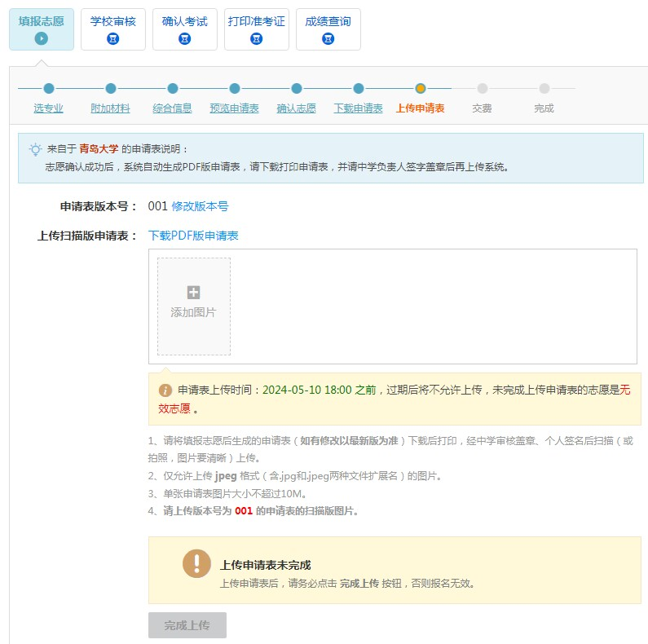Go to the 选专业 step

pyautogui.click(x=48, y=108)
